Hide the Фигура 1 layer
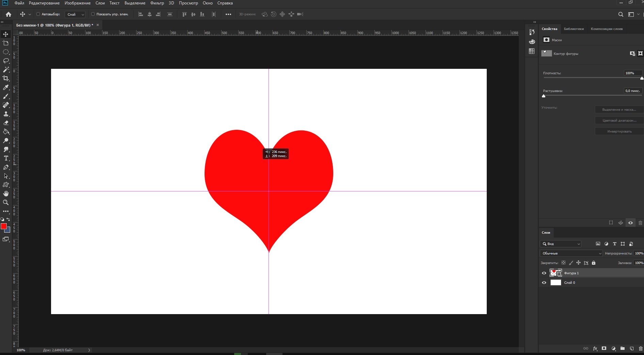 coord(544,273)
